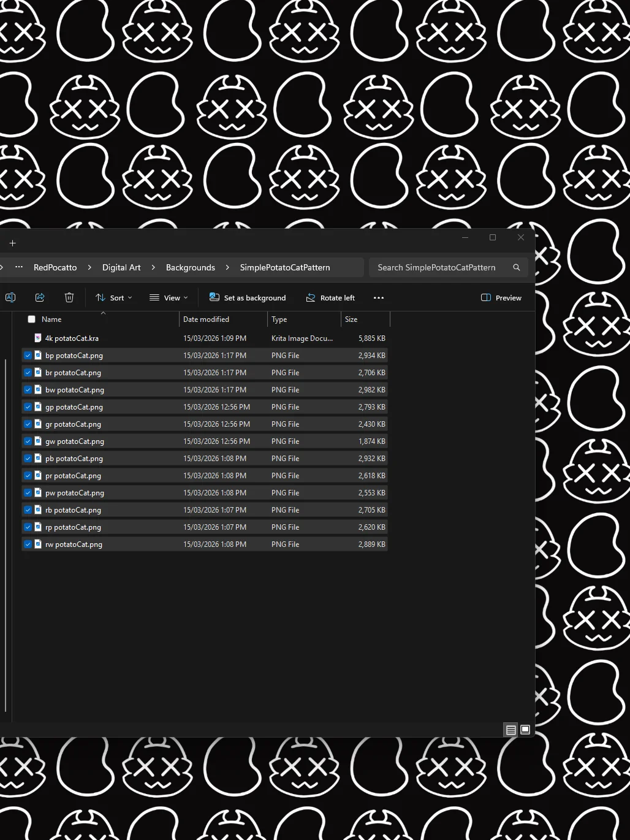Go to Digital Art breadcrumb folder
Image resolution: width=630 pixels, height=840 pixels.
click(x=121, y=267)
